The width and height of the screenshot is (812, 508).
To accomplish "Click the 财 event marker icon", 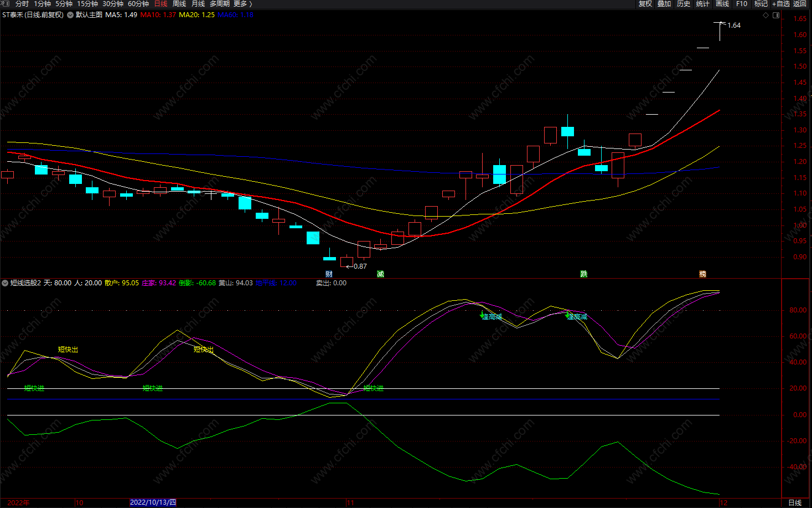I will pyautogui.click(x=329, y=274).
